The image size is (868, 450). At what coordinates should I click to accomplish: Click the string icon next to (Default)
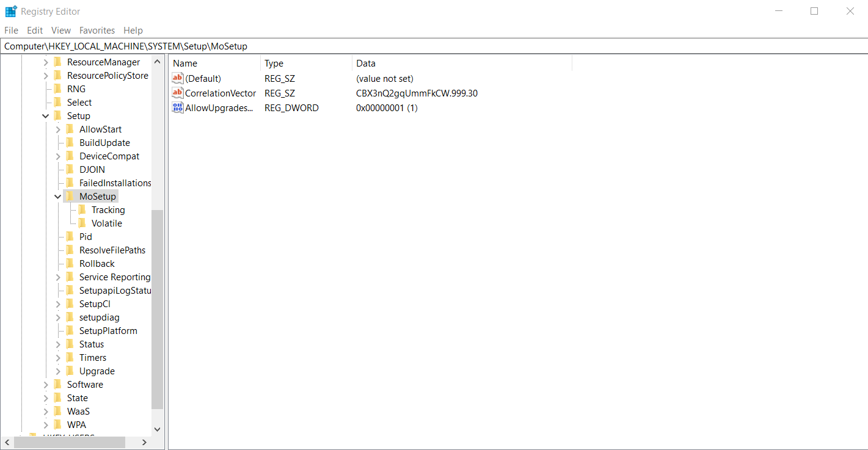pos(177,78)
